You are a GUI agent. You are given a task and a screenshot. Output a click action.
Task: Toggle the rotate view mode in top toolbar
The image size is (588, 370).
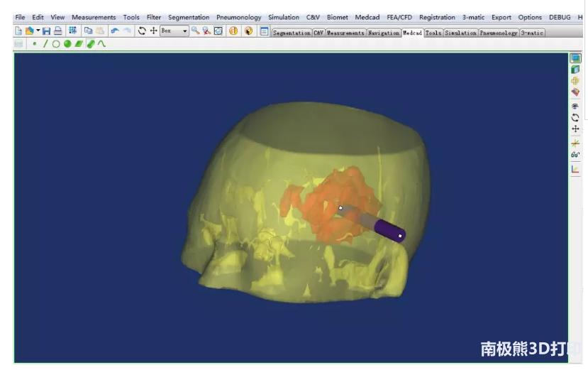pyautogui.click(x=142, y=31)
